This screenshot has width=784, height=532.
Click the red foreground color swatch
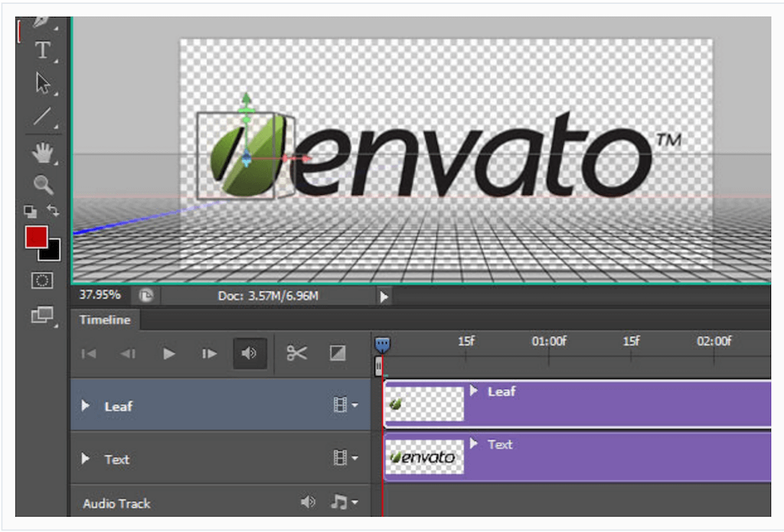pos(36,238)
